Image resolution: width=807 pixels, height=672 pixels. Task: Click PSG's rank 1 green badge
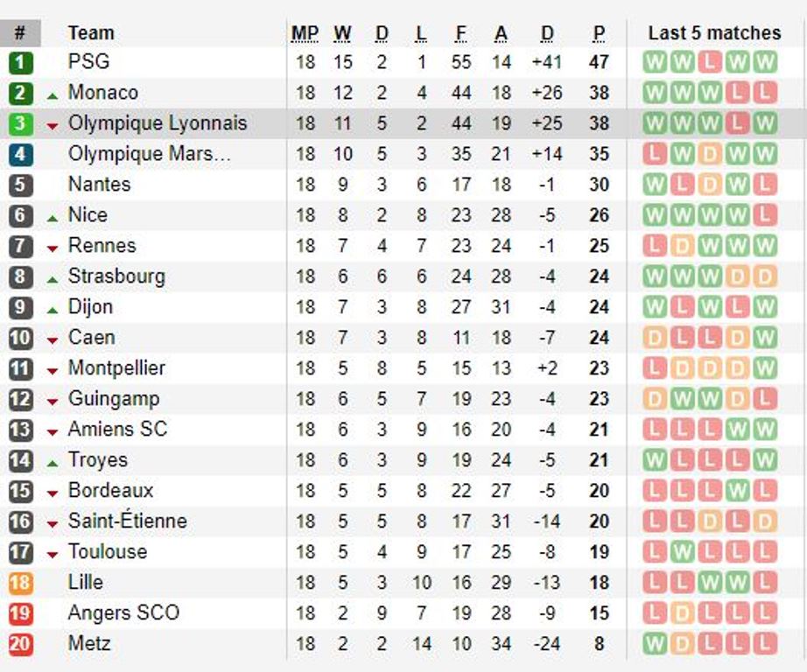pyautogui.click(x=21, y=62)
